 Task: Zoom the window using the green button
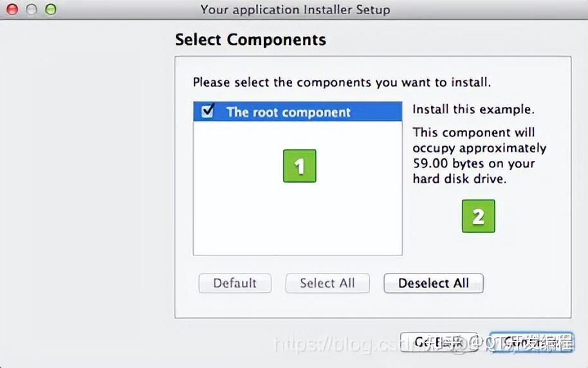click(50, 10)
